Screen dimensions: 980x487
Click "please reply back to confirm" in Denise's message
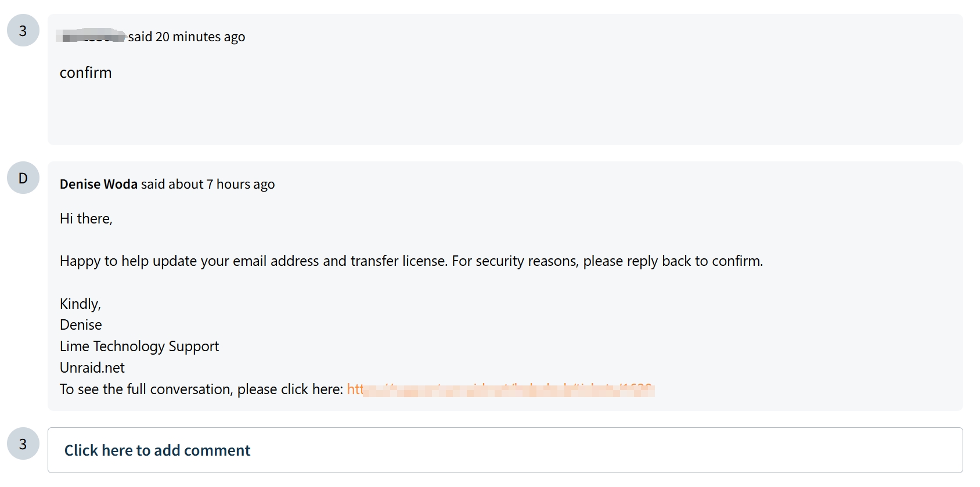tap(673, 261)
